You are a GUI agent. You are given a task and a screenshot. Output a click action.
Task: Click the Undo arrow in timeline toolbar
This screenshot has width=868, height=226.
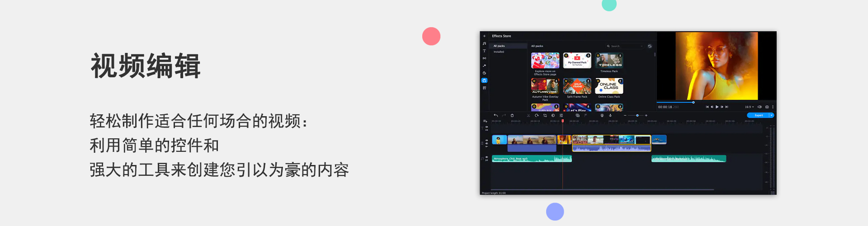pyautogui.click(x=496, y=116)
